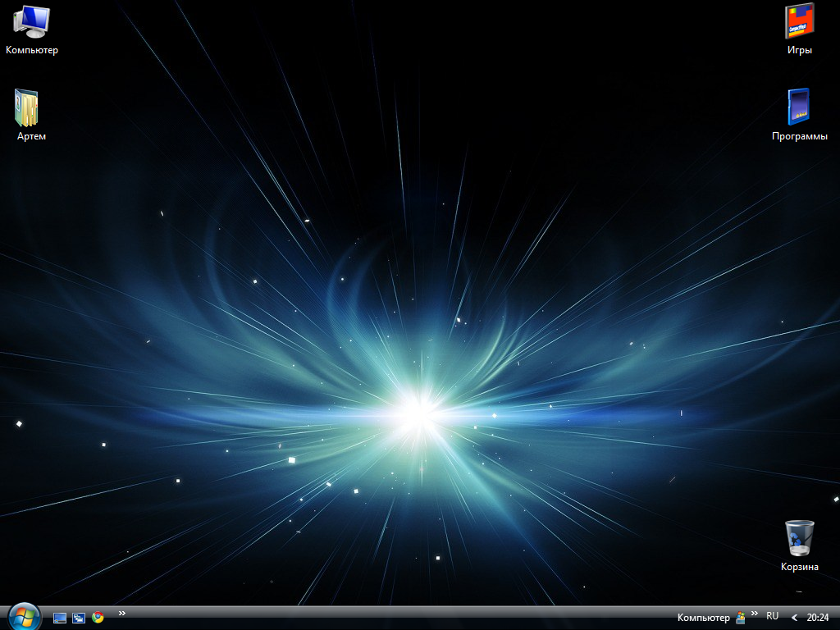Show hidden tray icons arrow
This screenshot has width=840, height=630.
click(x=794, y=618)
